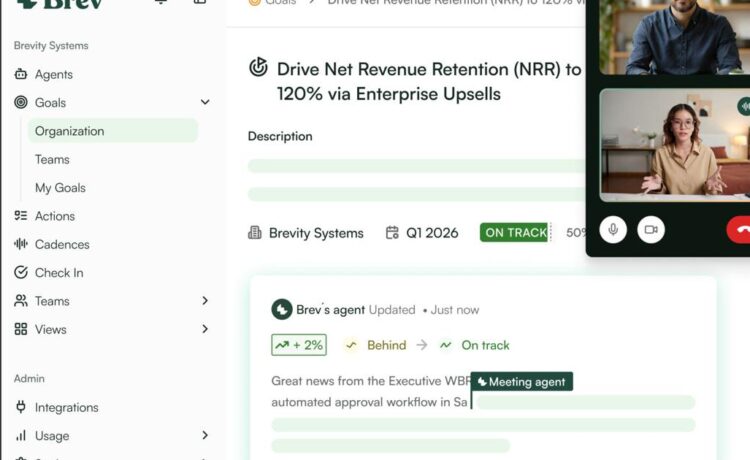Click the Check In checkmark icon
Screen dimensions: 750x460
21,272
